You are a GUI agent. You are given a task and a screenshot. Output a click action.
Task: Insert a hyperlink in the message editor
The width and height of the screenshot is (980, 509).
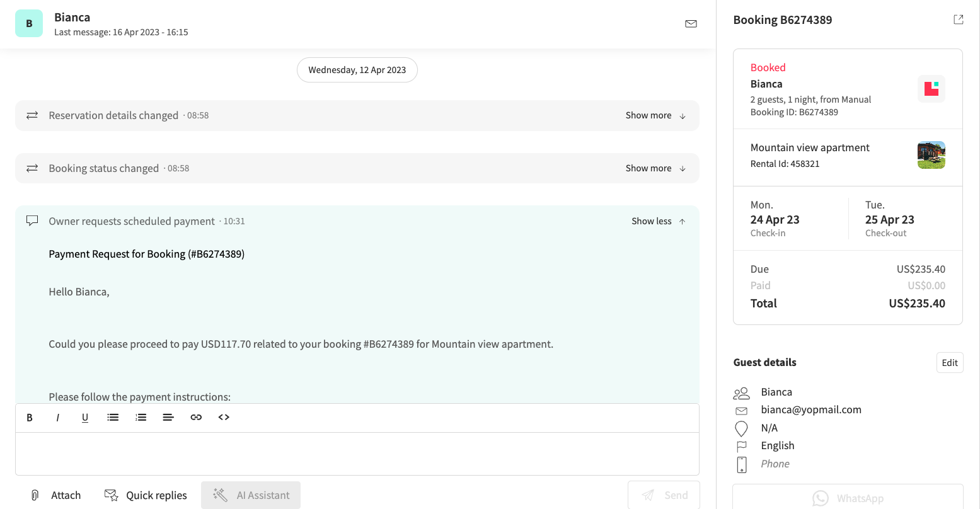[196, 417]
